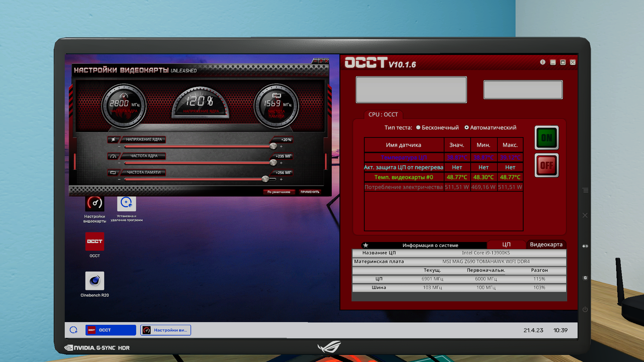Viewport: 644px width, 362px height.
Task: Close the OCCT window
Action: click(573, 62)
